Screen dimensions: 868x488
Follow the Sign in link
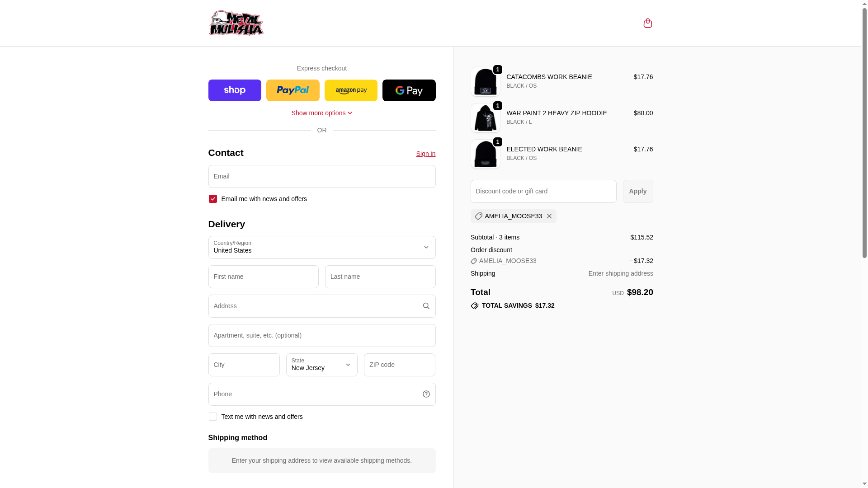click(426, 154)
